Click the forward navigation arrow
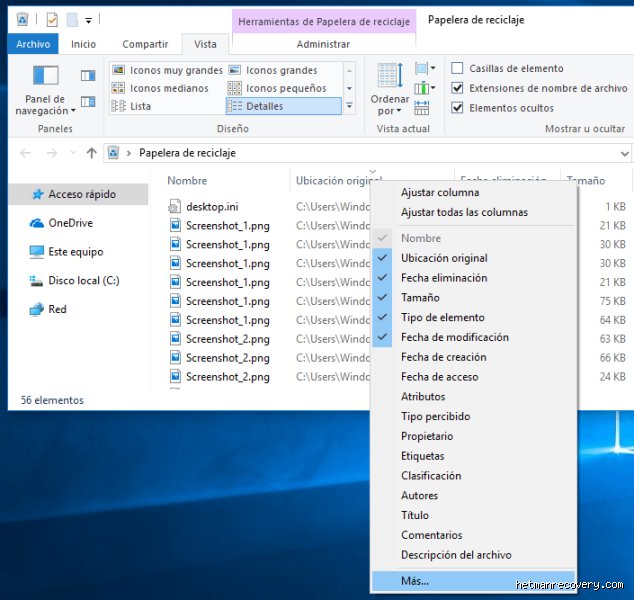This screenshot has width=634, height=600. coord(52,153)
